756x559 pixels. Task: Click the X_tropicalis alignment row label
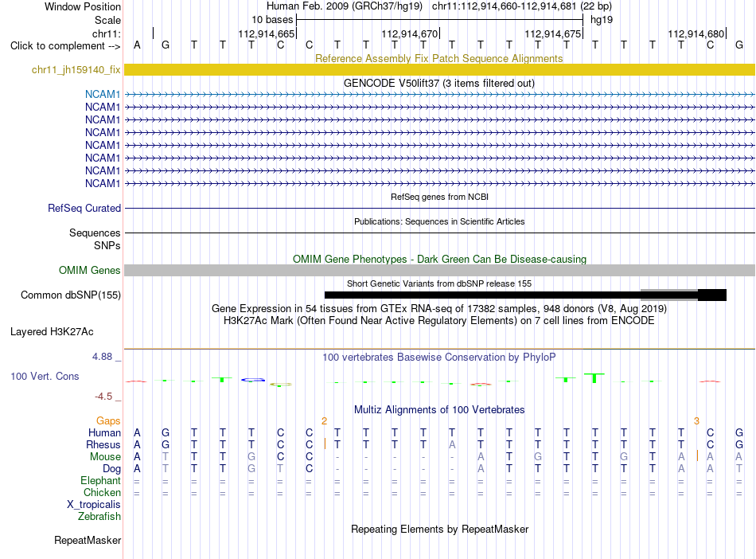94,505
